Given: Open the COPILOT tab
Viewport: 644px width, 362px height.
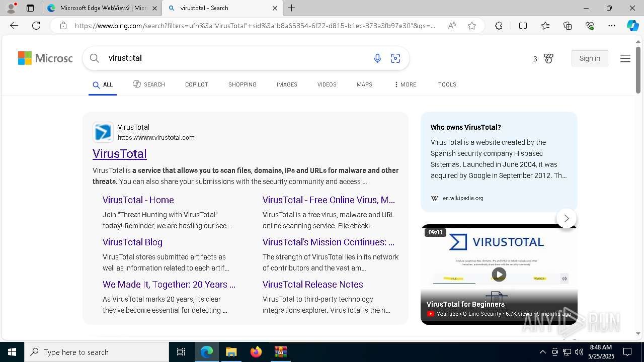Looking at the screenshot, I should pyautogui.click(x=197, y=84).
